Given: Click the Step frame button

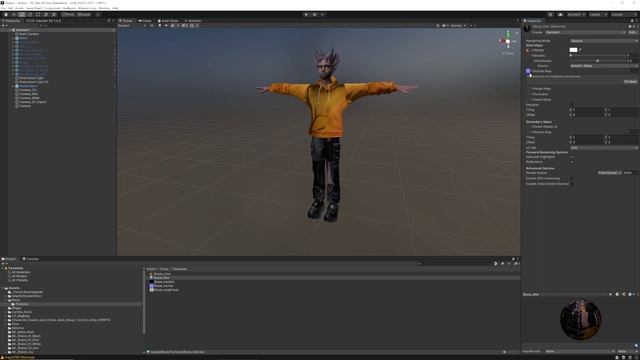Looking at the screenshot, I should click(322, 14).
